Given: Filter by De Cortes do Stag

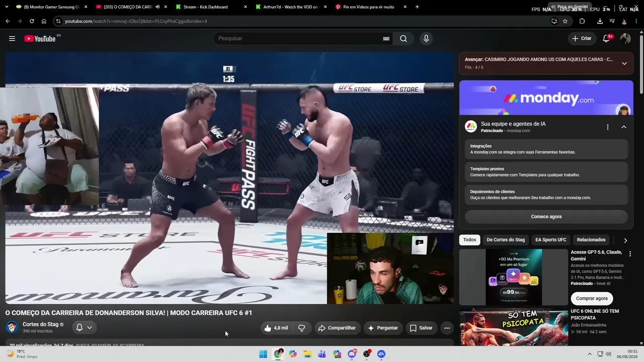Looking at the screenshot, I should tap(506, 240).
